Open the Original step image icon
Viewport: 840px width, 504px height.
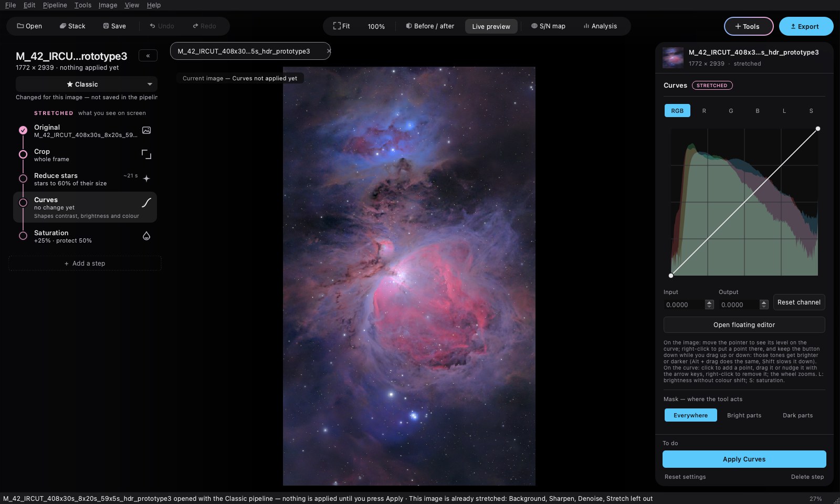[x=146, y=130]
